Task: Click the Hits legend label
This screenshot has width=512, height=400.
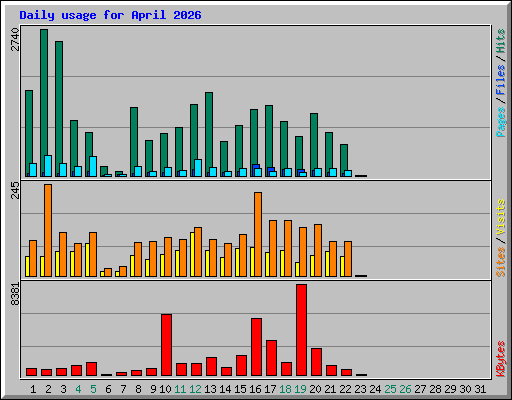Action: coord(501,41)
